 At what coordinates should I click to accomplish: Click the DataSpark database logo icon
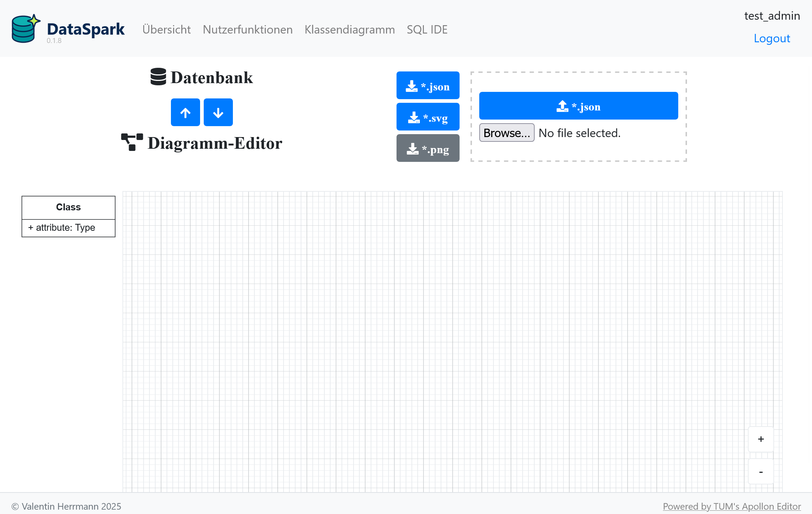pos(26,28)
